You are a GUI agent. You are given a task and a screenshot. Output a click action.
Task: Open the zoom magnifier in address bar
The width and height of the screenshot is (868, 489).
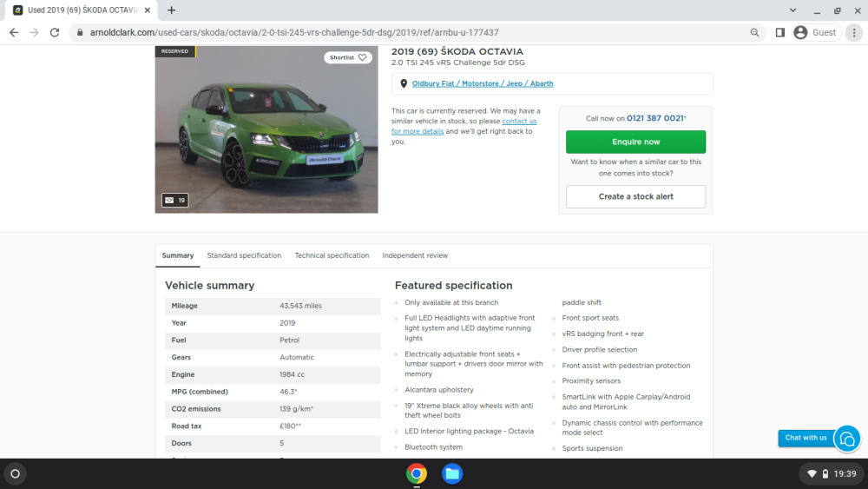(x=754, y=33)
